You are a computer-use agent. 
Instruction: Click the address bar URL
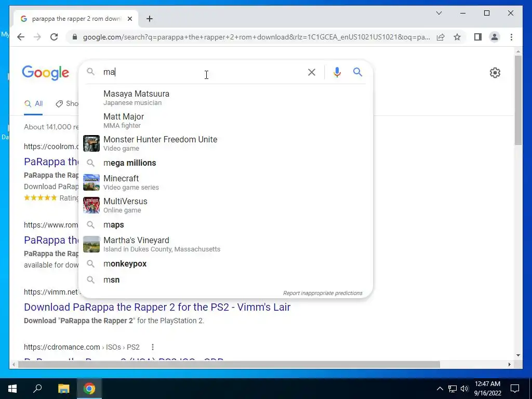[x=257, y=37]
